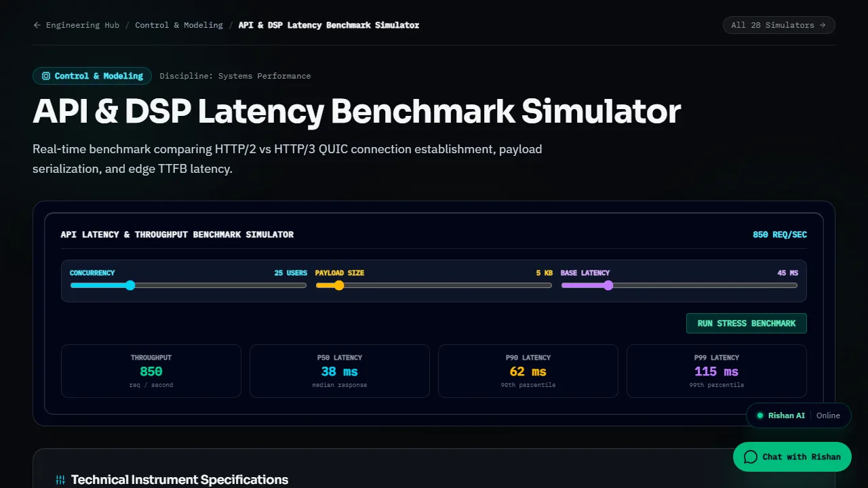Open the Control & Modeling breadcrumb link

(179, 25)
